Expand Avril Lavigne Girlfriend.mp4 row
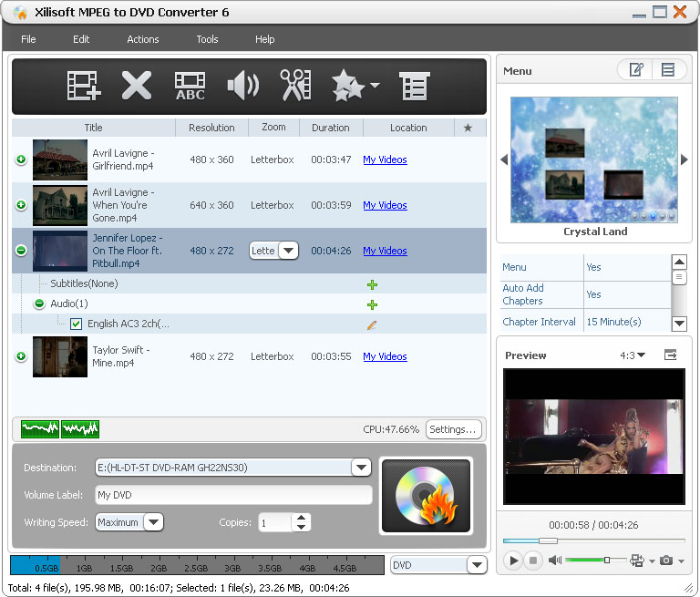This screenshot has height=597, width=700. [21, 160]
